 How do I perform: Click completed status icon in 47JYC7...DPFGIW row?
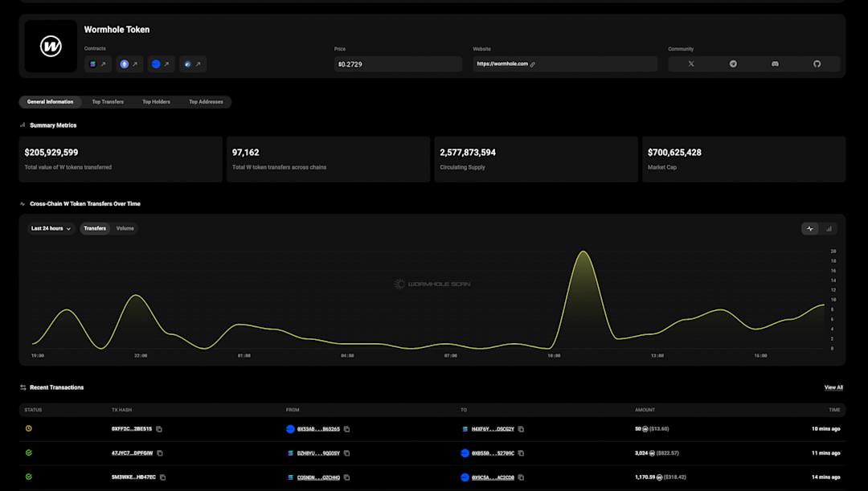point(29,452)
